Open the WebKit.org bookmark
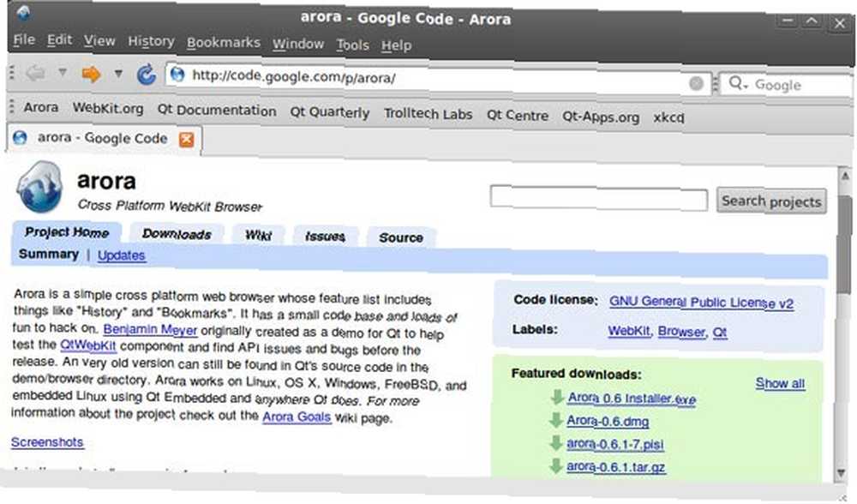Image resolution: width=857 pixels, height=504 pixels. coord(108,109)
